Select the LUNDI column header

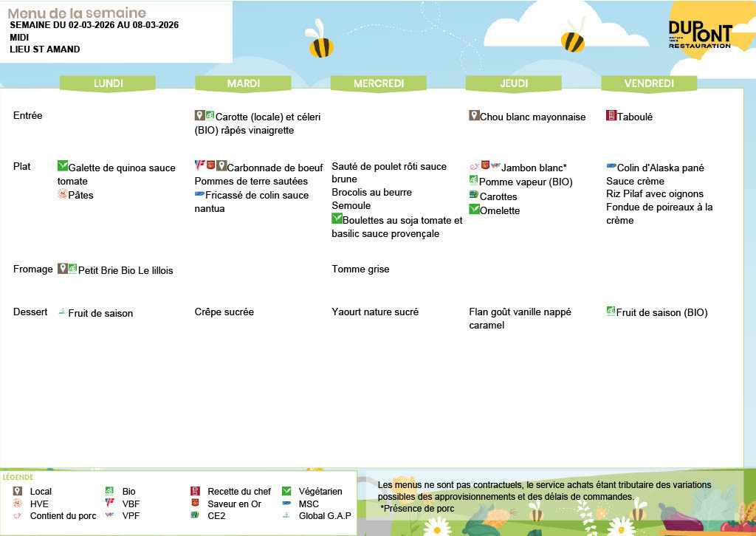tap(109, 83)
